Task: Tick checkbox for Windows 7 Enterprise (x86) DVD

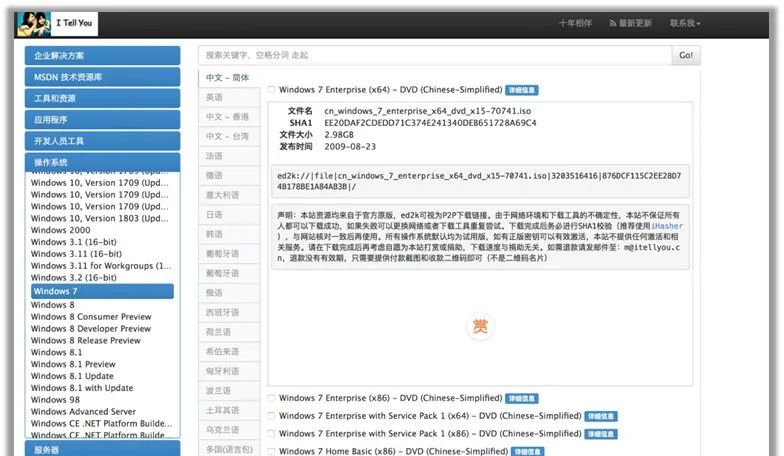Action: (x=271, y=398)
